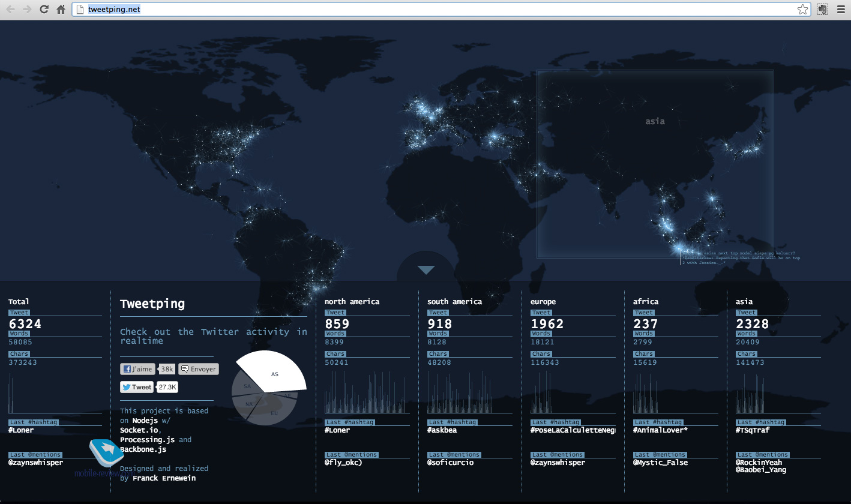Click the #Loner hashtag under Total
Image resolution: width=851 pixels, height=504 pixels.
(21, 430)
